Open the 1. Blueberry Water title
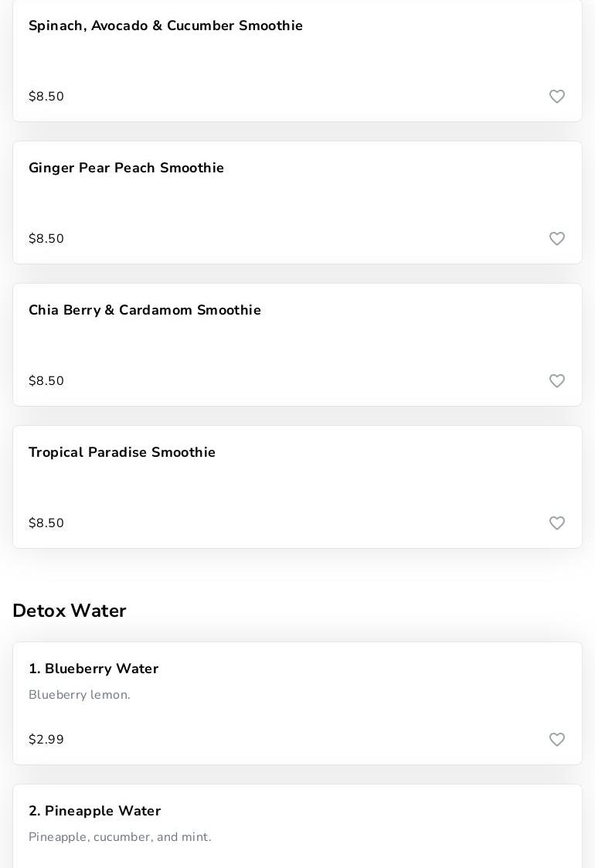Image resolution: width=595 pixels, height=868 pixels. [x=93, y=669]
